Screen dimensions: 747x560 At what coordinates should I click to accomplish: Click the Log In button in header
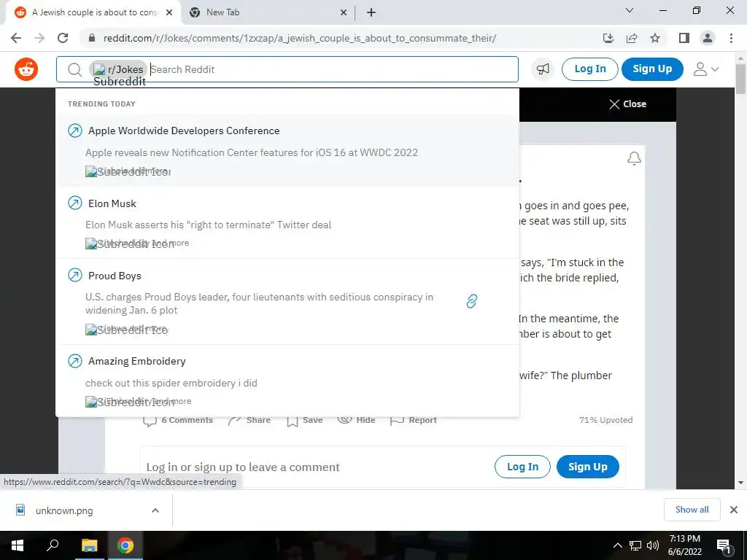pyautogui.click(x=589, y=69)
